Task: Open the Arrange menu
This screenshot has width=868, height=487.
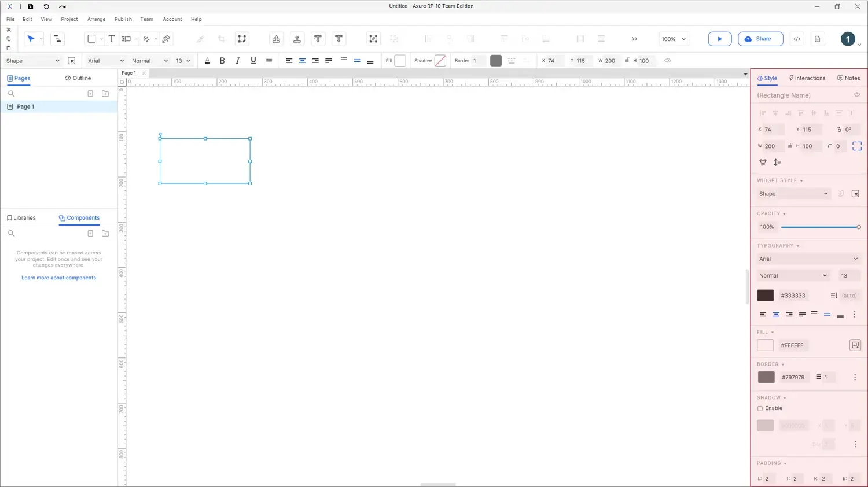Action: coord(96,19)
